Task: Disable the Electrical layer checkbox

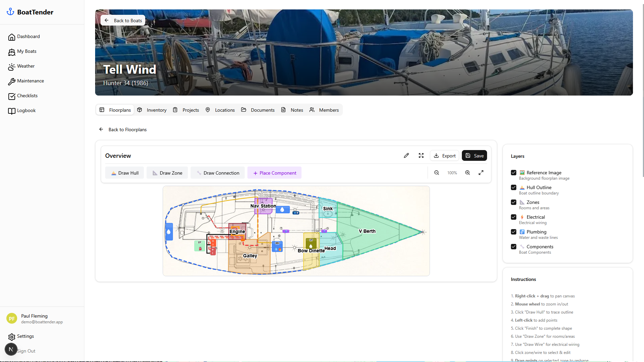Action: click(513, 217)
